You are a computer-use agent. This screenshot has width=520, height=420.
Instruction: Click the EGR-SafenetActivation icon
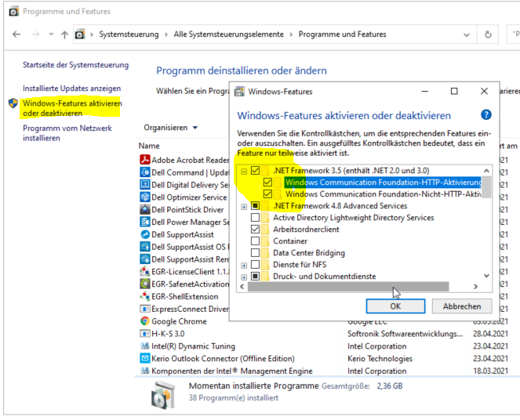point(144,284)
